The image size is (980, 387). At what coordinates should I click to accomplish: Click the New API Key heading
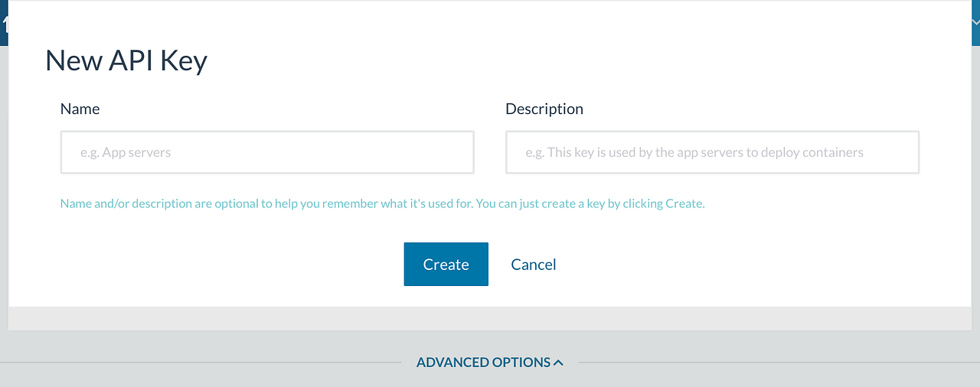click(126, 60)
